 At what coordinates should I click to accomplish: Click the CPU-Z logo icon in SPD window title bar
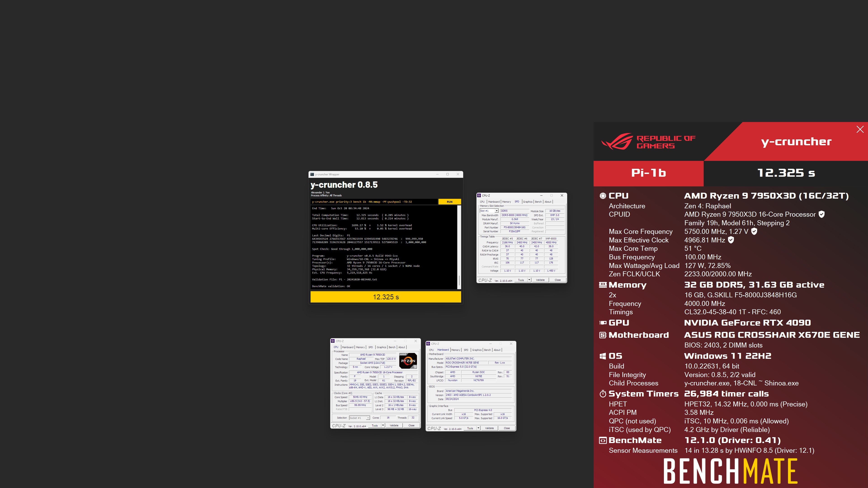click(x=479, y=195)
